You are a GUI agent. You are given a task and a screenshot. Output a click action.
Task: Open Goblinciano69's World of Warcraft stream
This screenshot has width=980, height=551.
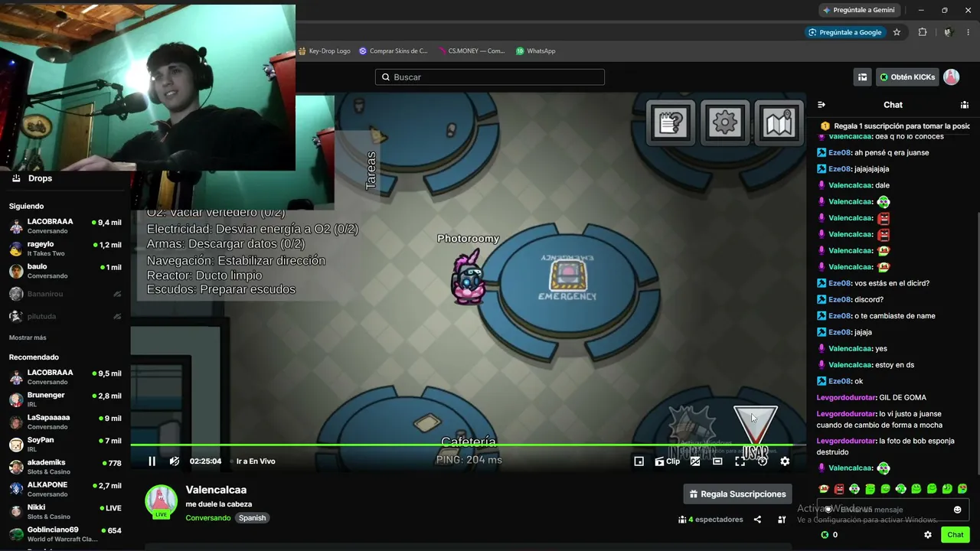[x=65, y=534]
